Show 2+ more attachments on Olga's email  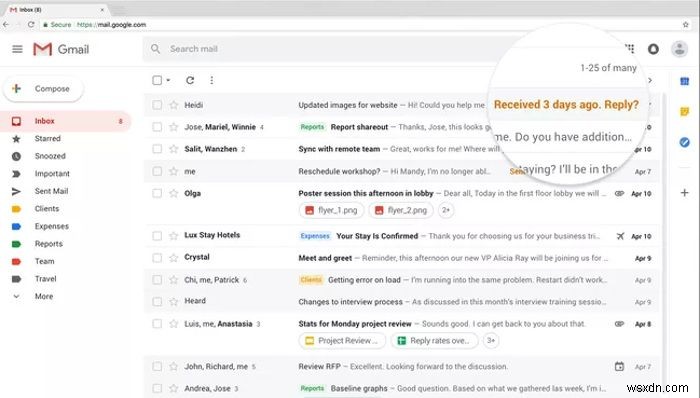(x=446, y=210)
